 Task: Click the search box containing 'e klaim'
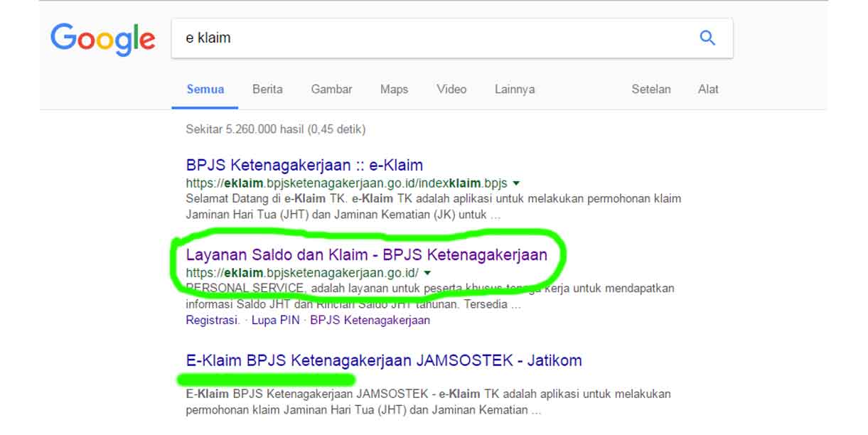(x=451, y=38)
